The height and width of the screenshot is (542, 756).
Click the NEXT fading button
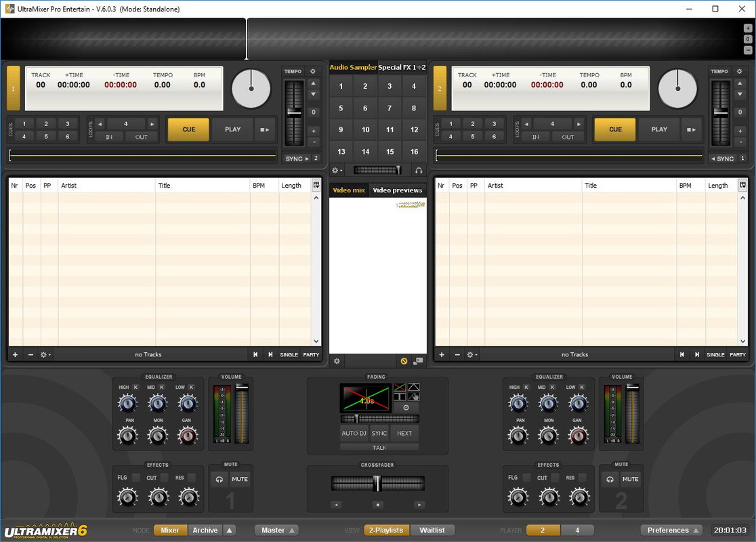coord(404,433)
